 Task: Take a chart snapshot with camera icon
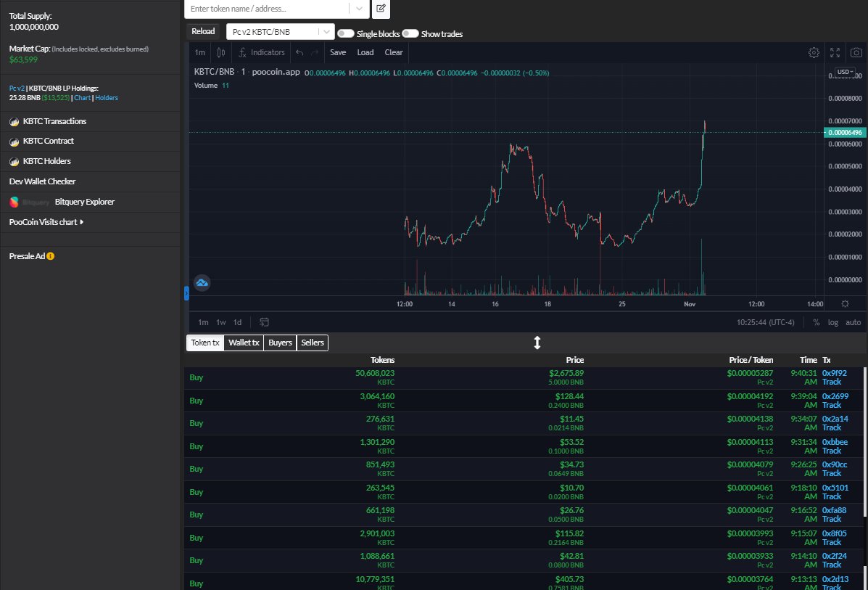tap(856, 53)
